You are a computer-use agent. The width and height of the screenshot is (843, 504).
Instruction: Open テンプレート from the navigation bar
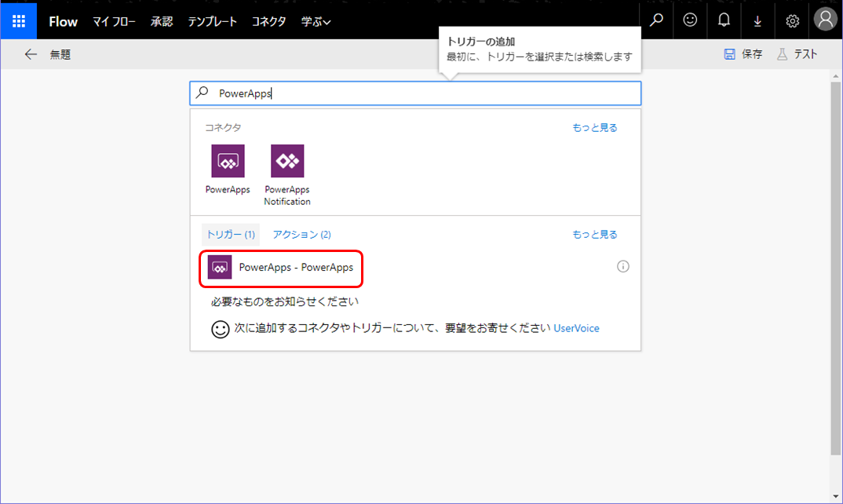pyautogui.click(x=212, y=21)
